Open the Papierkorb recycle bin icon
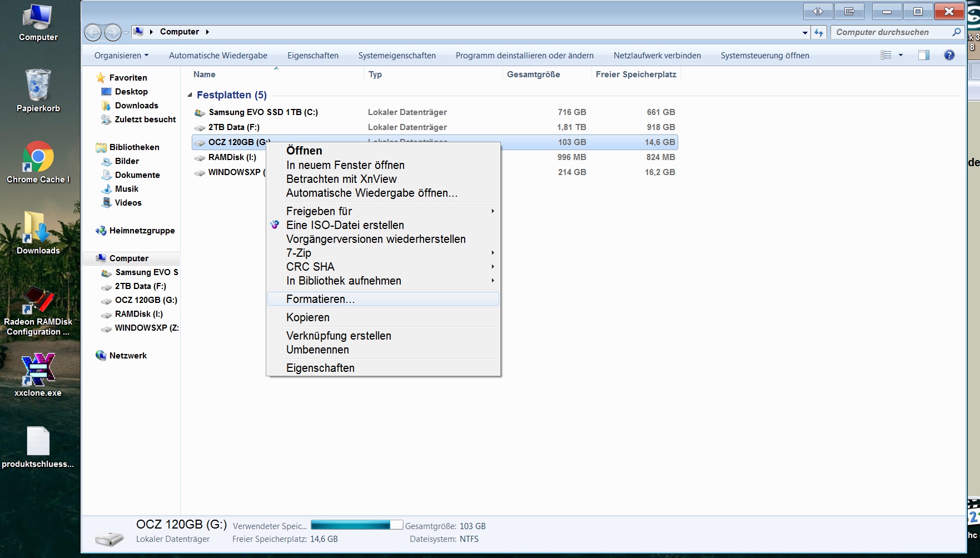 pos(38,91)
